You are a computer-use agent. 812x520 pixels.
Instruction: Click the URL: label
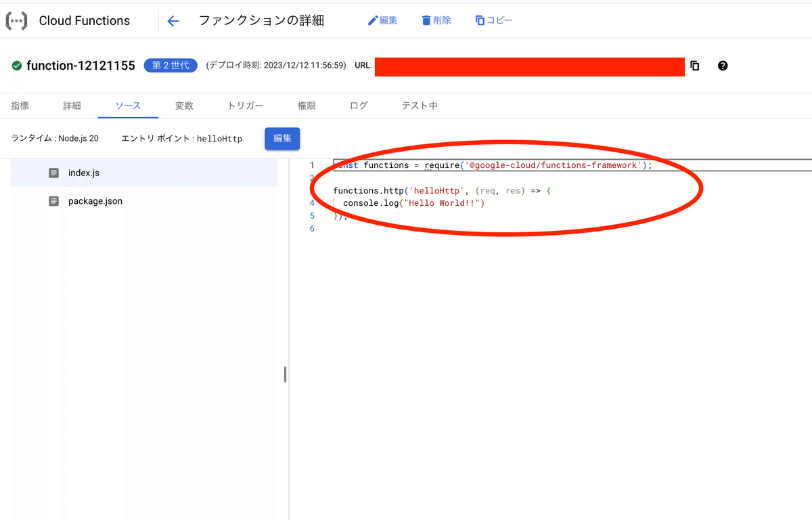[x=363, y=66]
